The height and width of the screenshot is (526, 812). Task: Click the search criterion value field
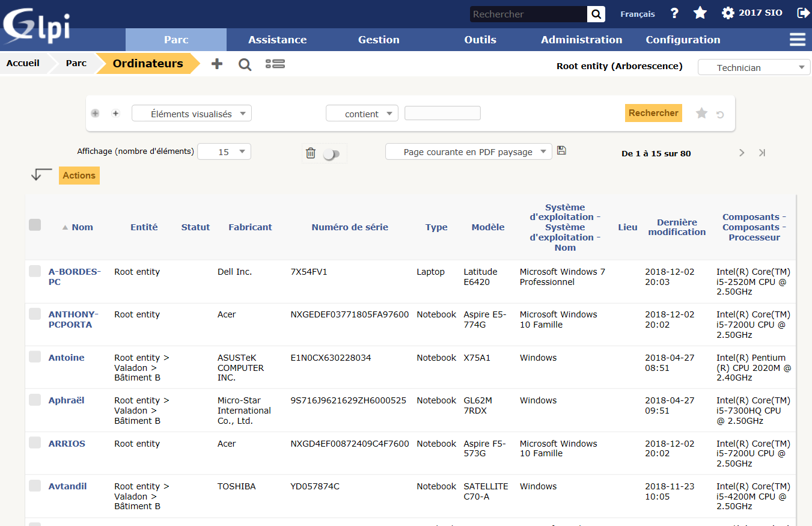(x=442, y=113)
